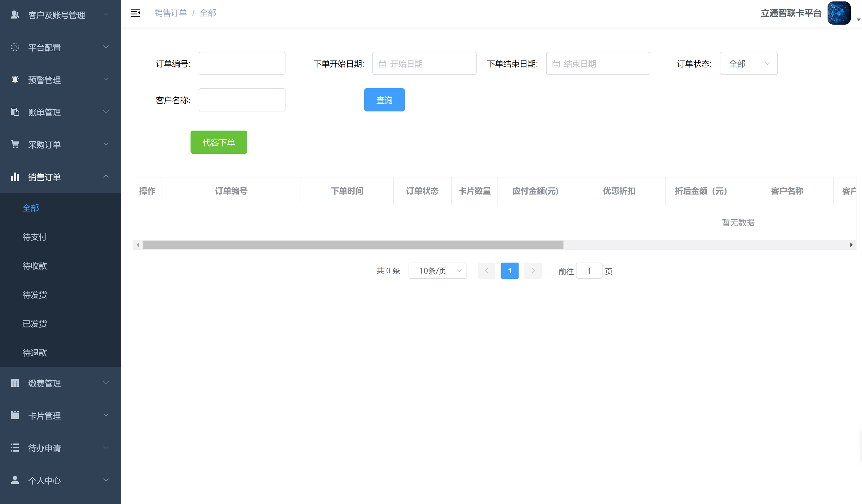The width and height of the screenshot is (862, 504).
Task: Click the payment management grid icon
Action: (15, 383)
